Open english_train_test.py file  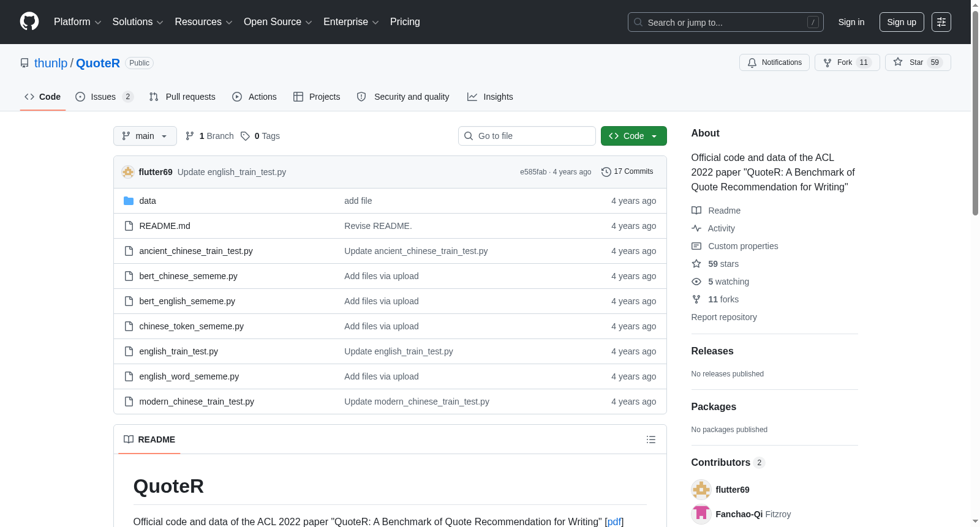(x=179, y=351)
